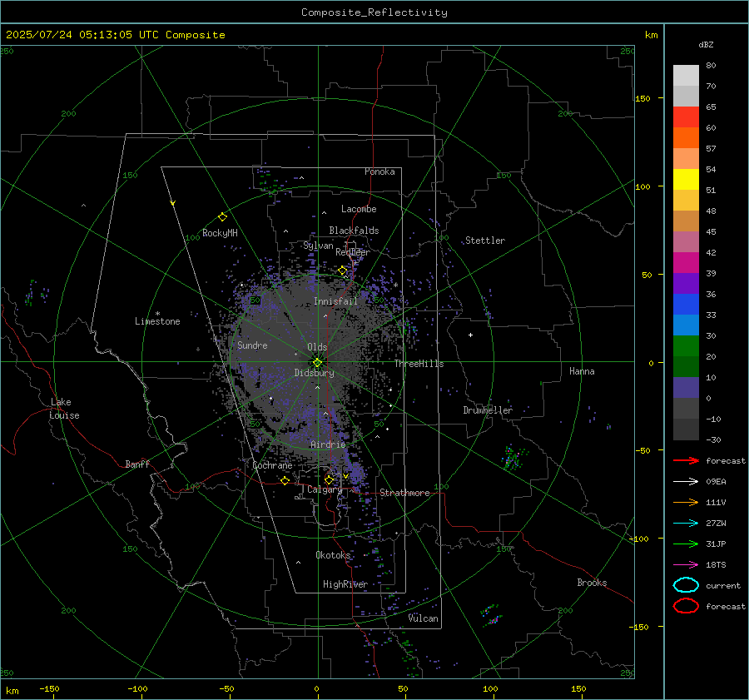Click the Lacombe city label
The image size is (749, 700).
coord(359,209)
